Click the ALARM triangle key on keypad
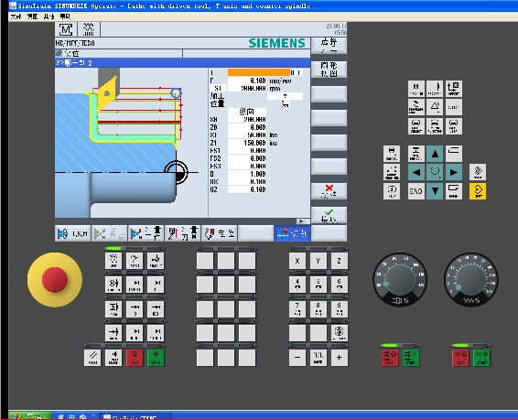Screen dimensions: 518x420 (435, 107)
